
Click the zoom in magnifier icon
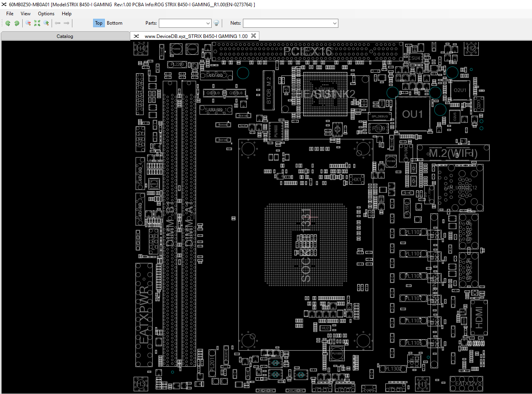point(46,23)
